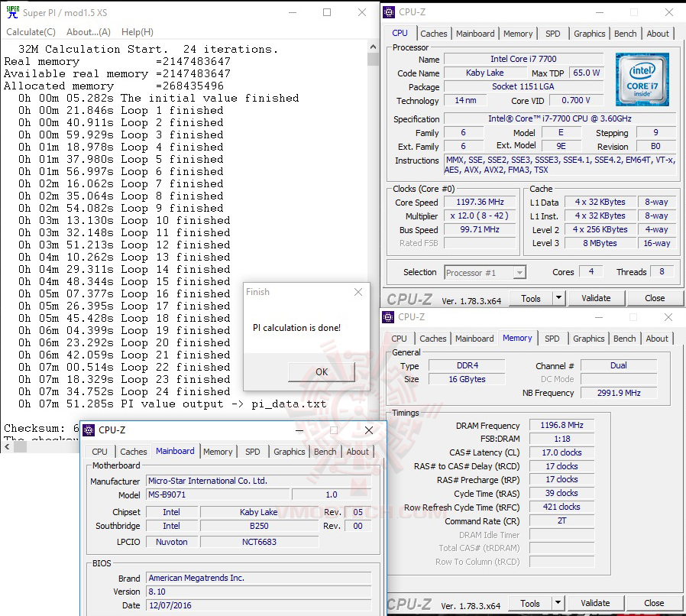This screenshot has width=686, height=616.
Task: Switch to SPD tab in top CPU-Z window
Action: point(552,34)
